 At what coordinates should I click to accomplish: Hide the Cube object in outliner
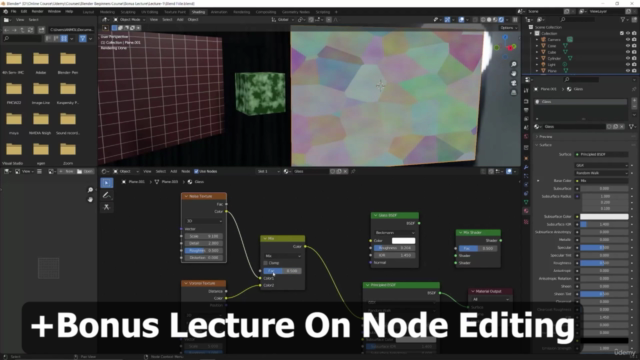628,52
